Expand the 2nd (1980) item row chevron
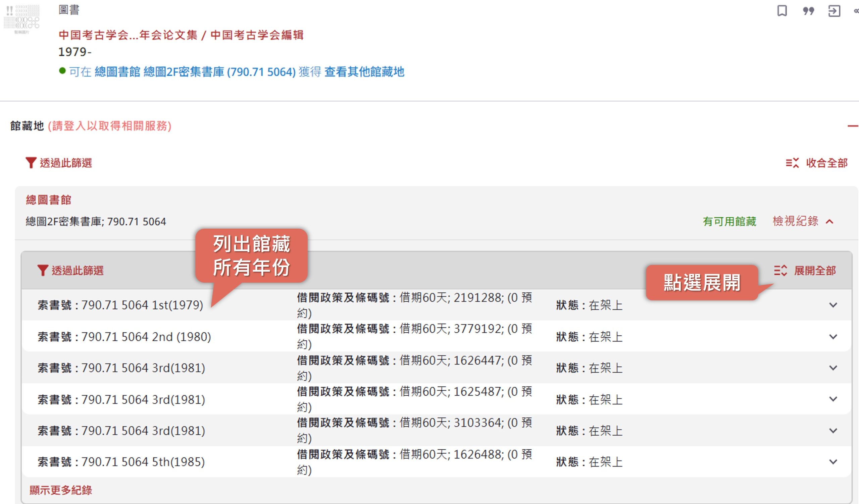 tap(833, 337)
